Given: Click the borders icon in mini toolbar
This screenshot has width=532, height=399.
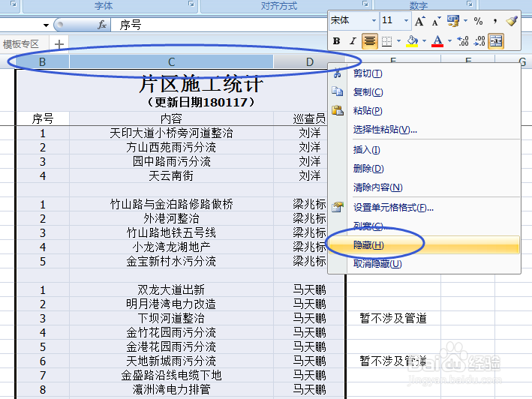Looking at the screenshot, I should click(386, 41).
